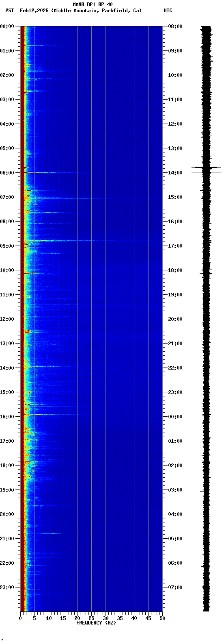Click the 00:00 label on UTC axis
This screenshot has width=224, height=644.
[x=175, y=417]
